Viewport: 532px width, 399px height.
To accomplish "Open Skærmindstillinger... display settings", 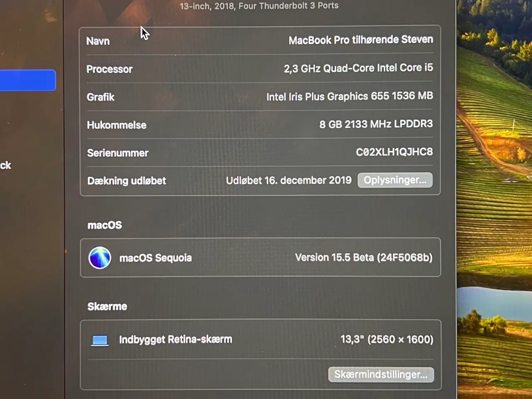I will (381, 374).
